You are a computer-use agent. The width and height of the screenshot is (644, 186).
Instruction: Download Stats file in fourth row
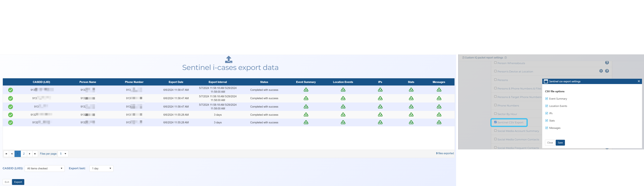click(x=411, y=115)
